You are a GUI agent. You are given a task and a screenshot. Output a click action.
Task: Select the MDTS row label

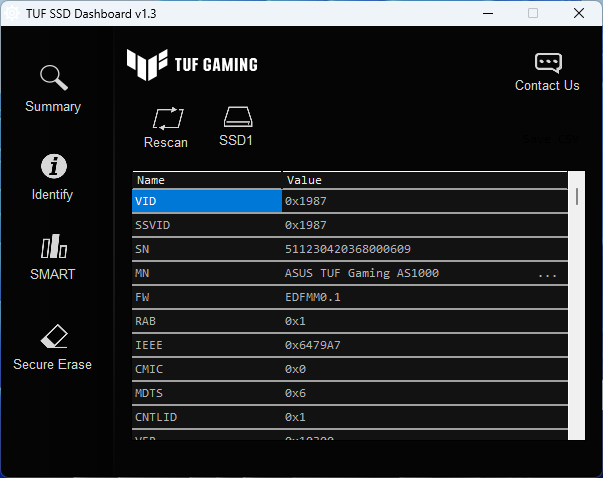click(149, 393)
